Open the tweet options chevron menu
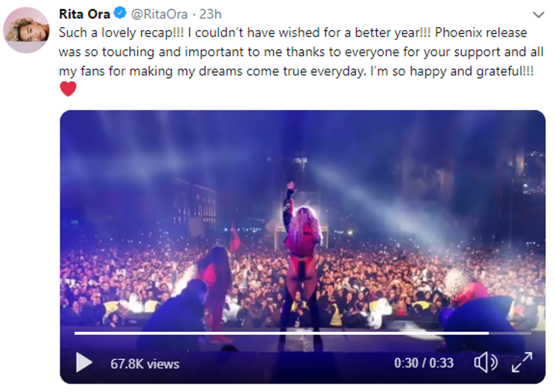The height and width of the screenshot is (392, 555). (x=538, y=14)
